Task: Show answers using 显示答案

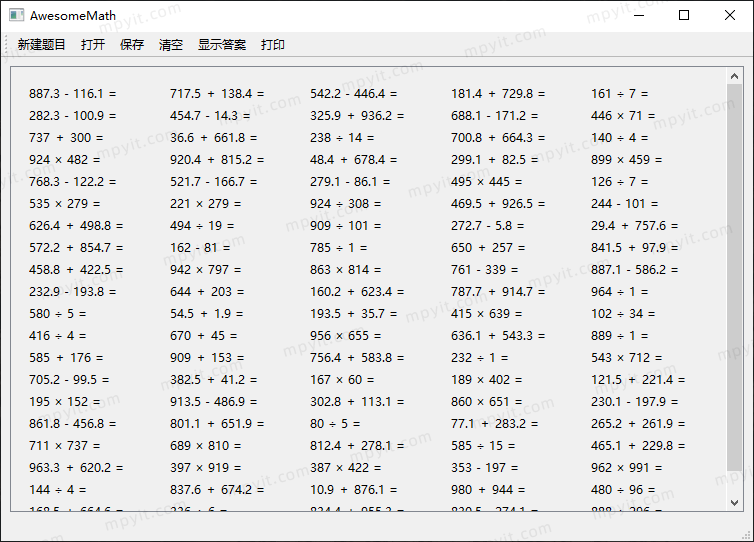Action: coord(222,45)
